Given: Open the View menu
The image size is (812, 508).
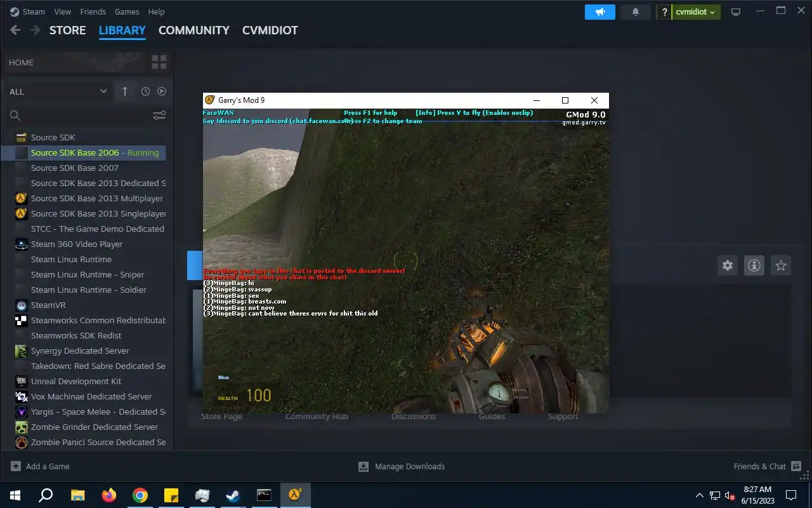Looking at the screenshot, I should coord(63,11).
